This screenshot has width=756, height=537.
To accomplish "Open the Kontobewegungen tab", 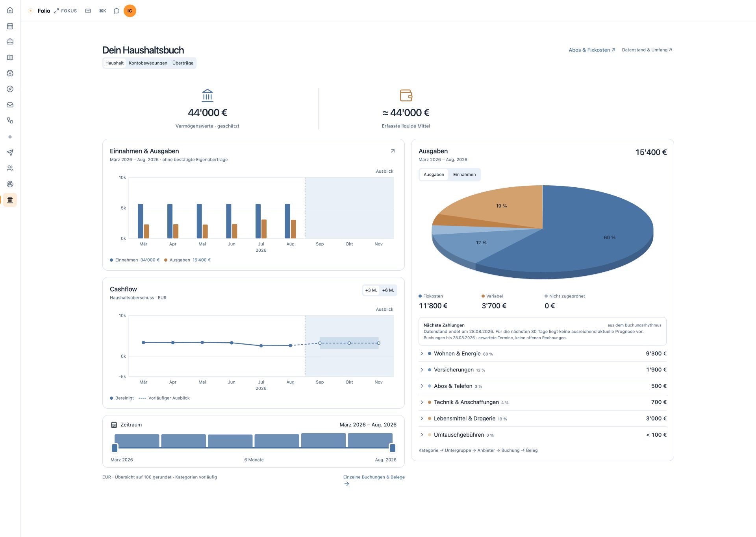I will point(148,63).
